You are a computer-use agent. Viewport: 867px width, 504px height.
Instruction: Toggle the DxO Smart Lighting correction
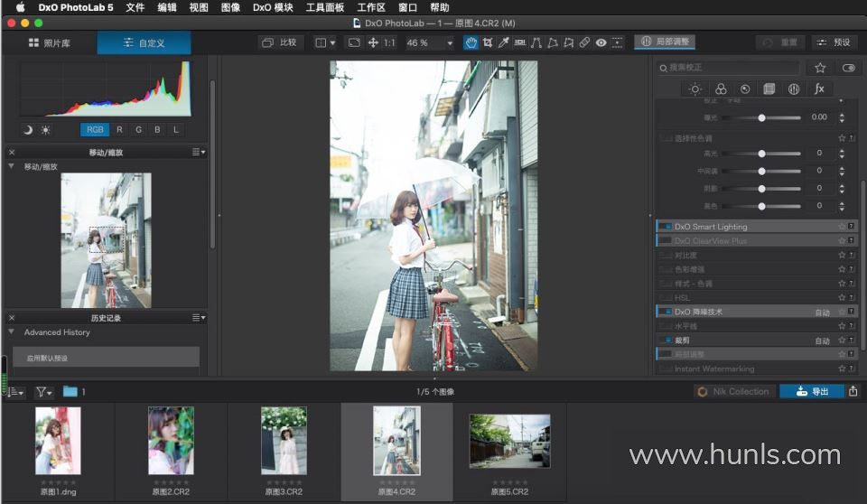pyautogui.click(x=666, y=227)
